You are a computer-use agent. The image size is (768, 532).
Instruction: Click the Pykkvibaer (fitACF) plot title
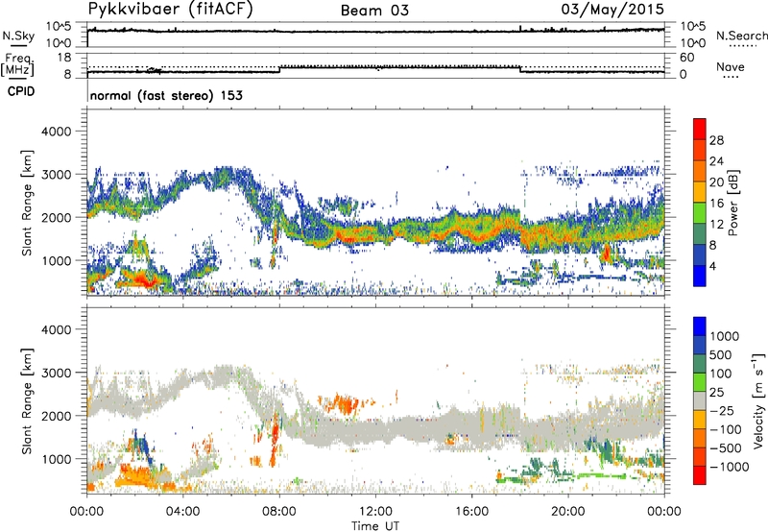[170, 9]
